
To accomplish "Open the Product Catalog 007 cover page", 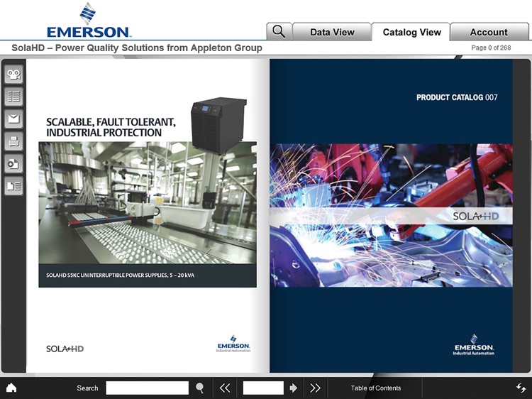I will coord(391,216).
